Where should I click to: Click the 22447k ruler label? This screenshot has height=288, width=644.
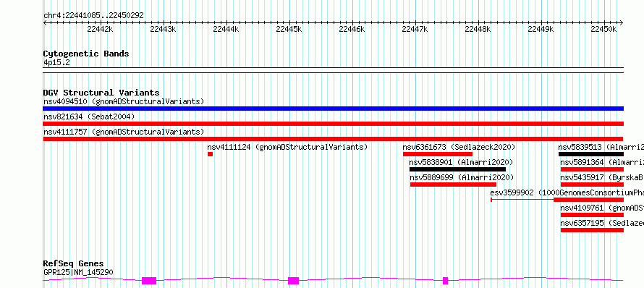point(415,29)
